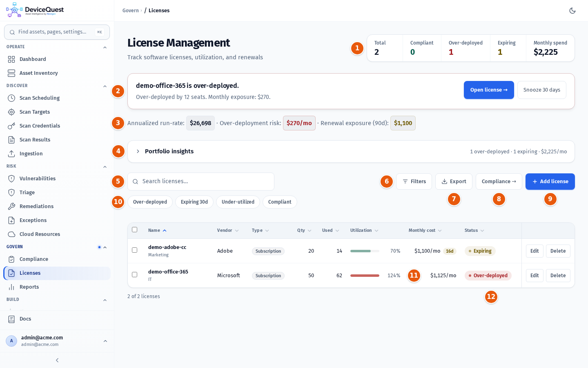
Task: Click the Scan Scheduling clock icon
Action: coord(11,98)
